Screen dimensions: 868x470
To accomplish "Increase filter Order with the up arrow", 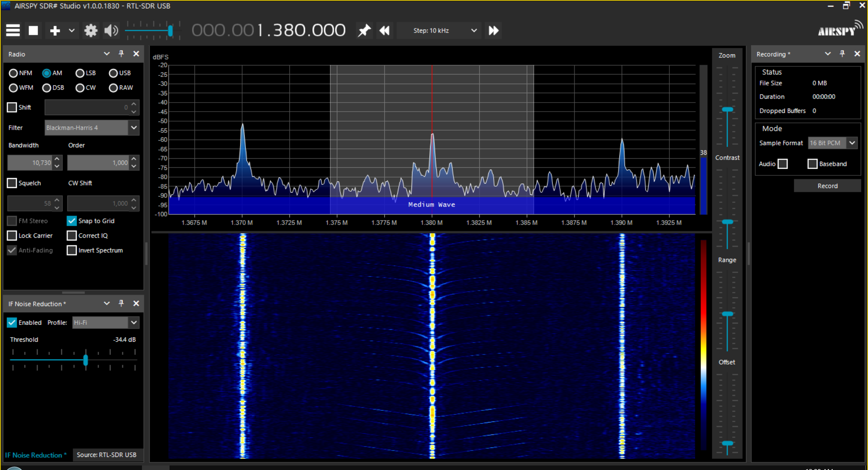I will (134, 159).
